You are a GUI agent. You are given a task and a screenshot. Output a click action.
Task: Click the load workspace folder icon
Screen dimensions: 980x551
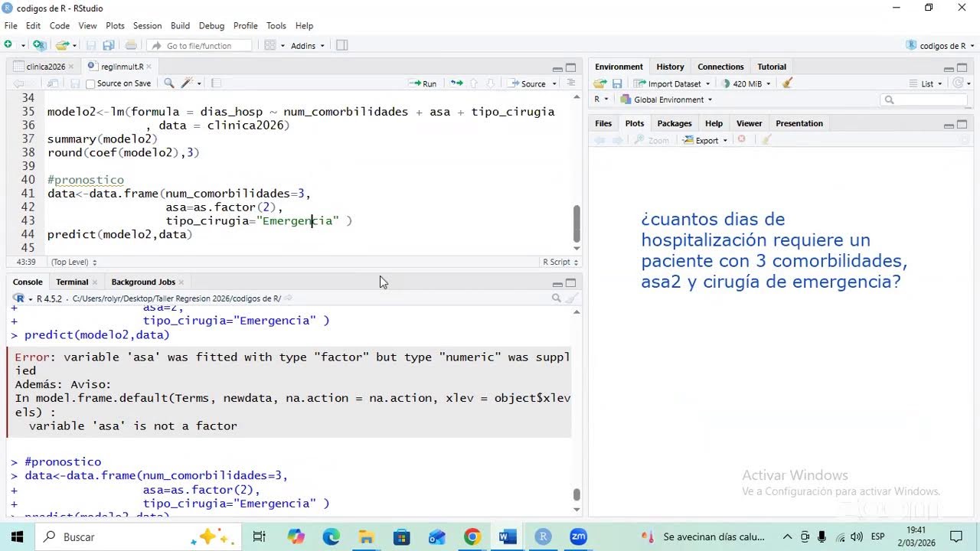600,83
